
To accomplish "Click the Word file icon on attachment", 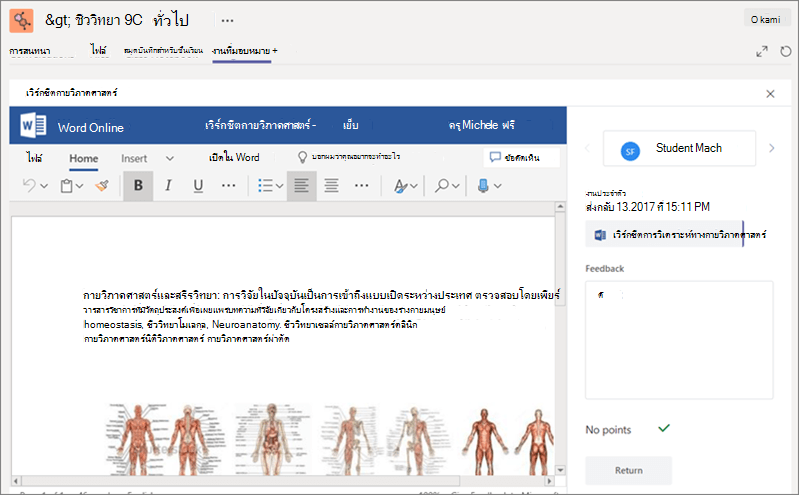I will point(600,235).
